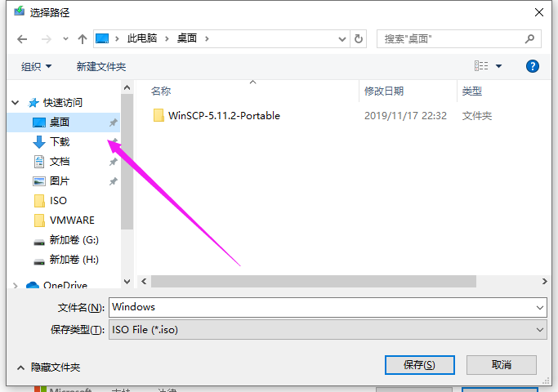Image resolution: width=558 pixels, height=392 pixels.
Task: Refresh the current folder listing
Action: pyautogui.click(x=359, y=38)
